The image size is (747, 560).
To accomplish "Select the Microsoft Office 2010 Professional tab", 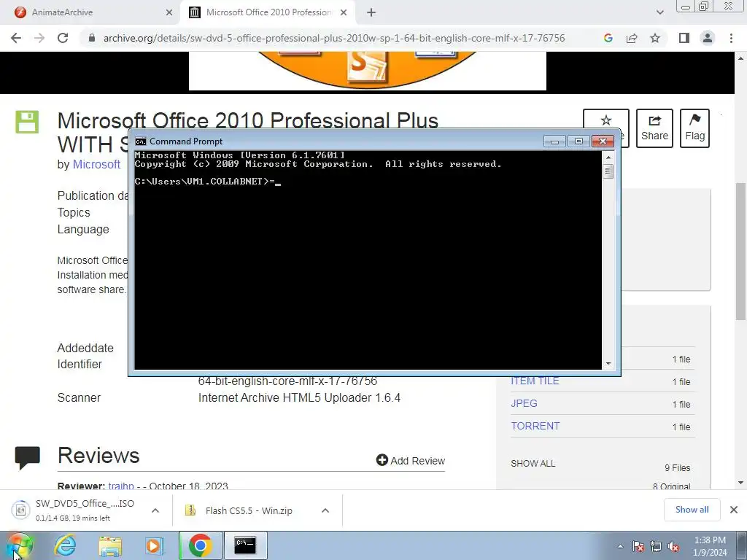I will pyautogui.click(x=268, y=12).
